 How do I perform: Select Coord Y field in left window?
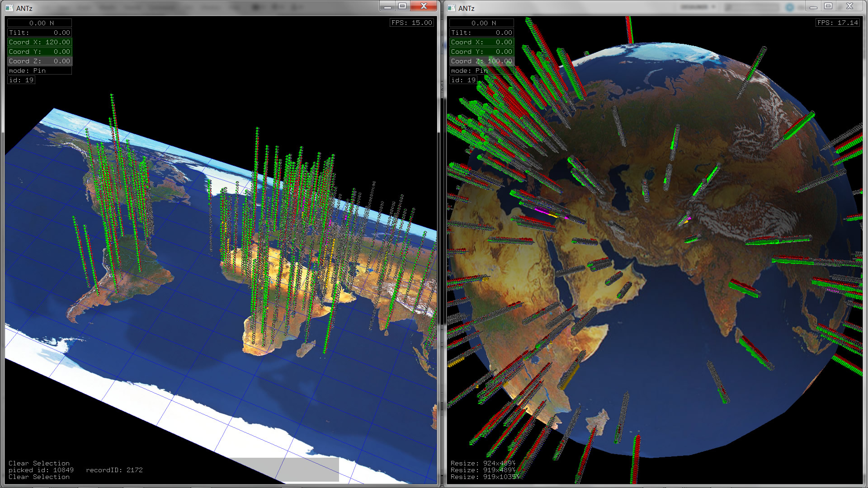tap(40, 52)
